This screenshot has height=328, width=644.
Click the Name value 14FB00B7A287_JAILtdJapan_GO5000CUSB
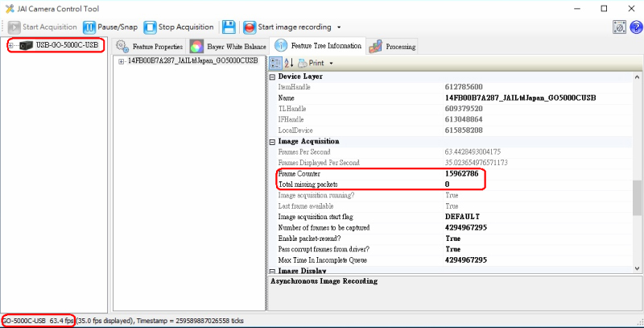(x=521, y=98)
